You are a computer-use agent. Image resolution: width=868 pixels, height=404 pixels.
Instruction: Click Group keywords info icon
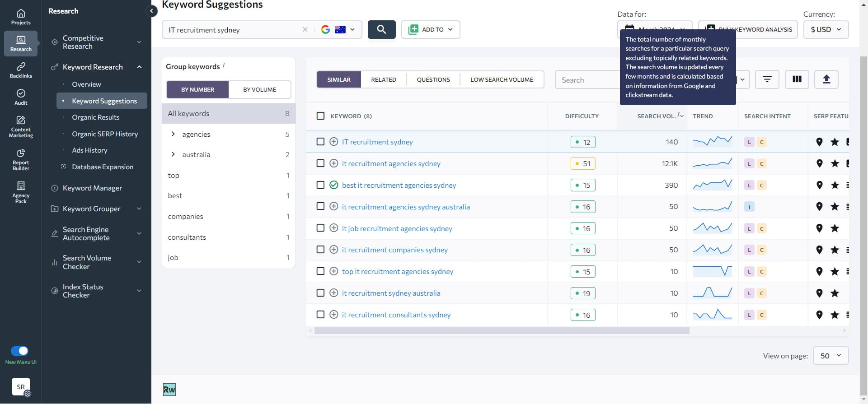pyautogui.click(x=224, y=65)
